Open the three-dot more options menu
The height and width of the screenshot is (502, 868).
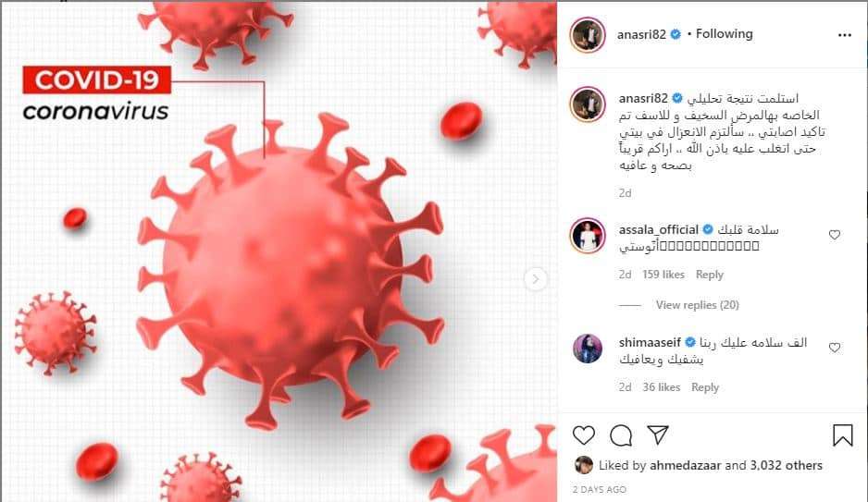[844, 35]
